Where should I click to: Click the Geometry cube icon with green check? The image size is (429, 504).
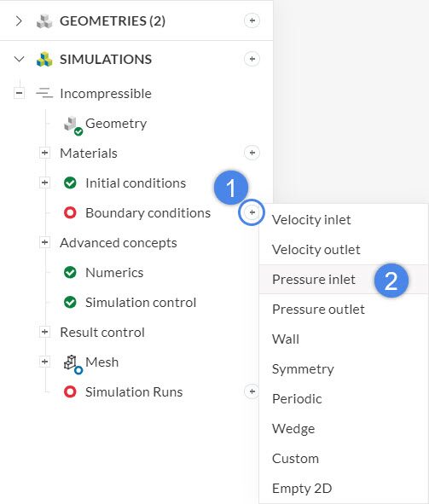(x=73, y=125)
